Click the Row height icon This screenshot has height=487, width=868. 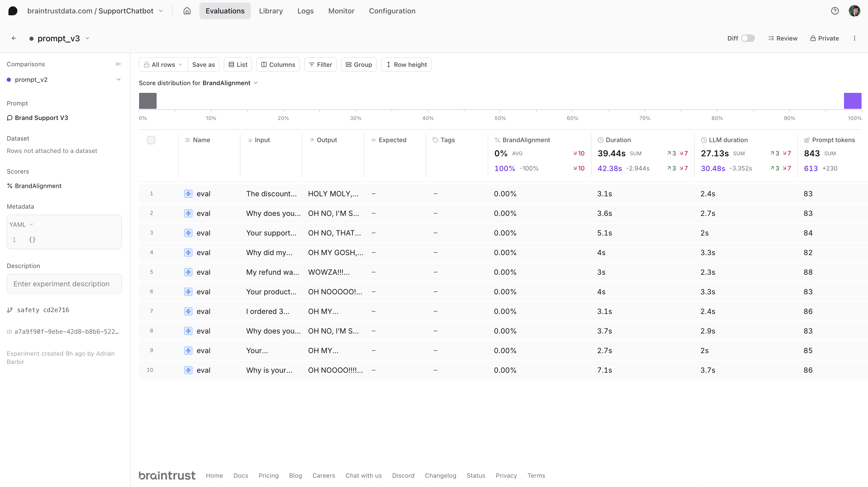[389, 64]
